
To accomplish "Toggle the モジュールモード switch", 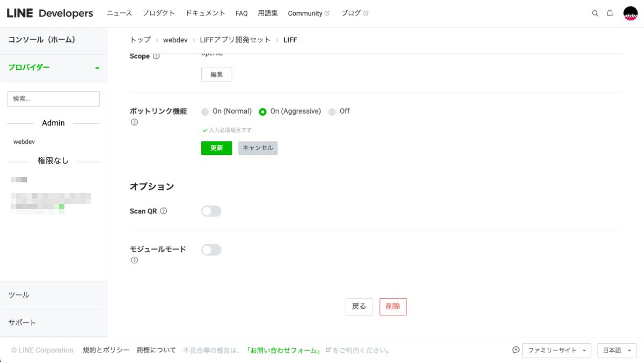I will pyautogui.click(x=211, y=250).
